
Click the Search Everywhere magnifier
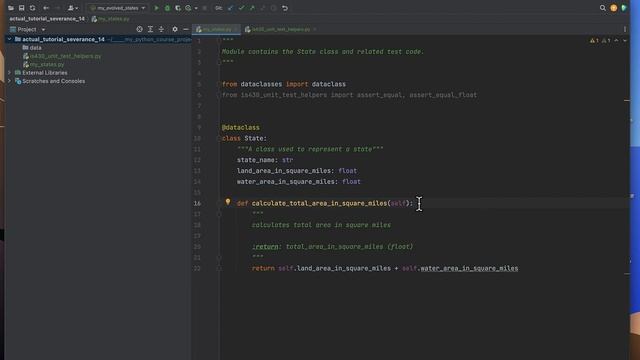tap(602, 8)
